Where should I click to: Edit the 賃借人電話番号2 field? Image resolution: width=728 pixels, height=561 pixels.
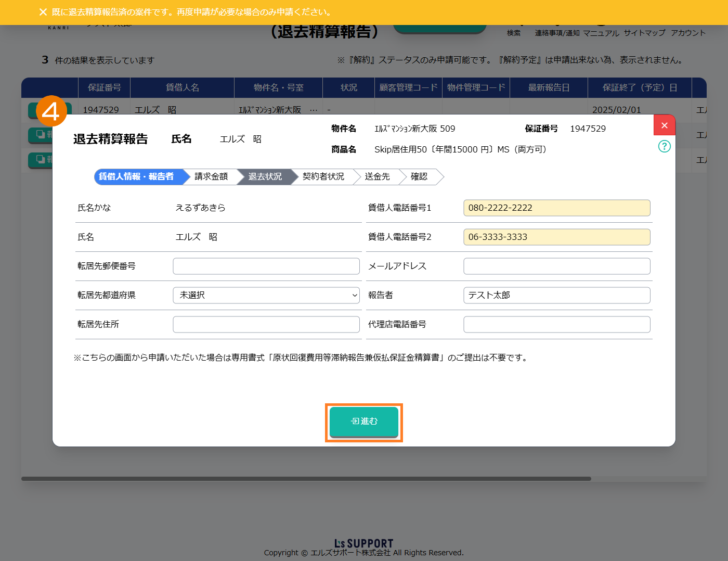556,237
